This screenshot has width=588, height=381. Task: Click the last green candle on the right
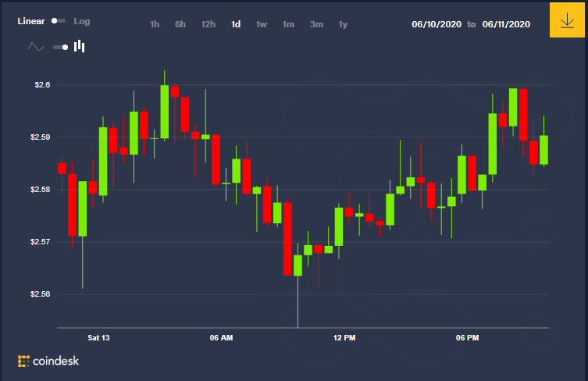coord(543,150)
